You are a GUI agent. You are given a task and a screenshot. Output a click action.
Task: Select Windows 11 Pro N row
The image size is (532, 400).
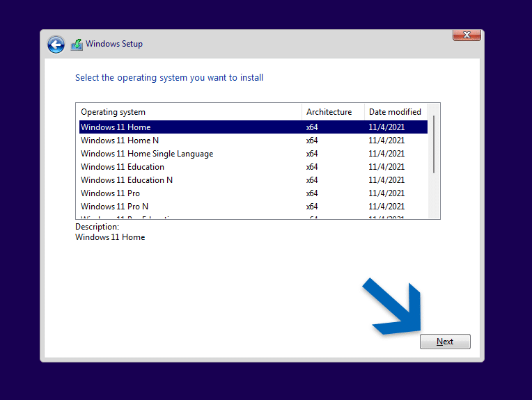253,207
